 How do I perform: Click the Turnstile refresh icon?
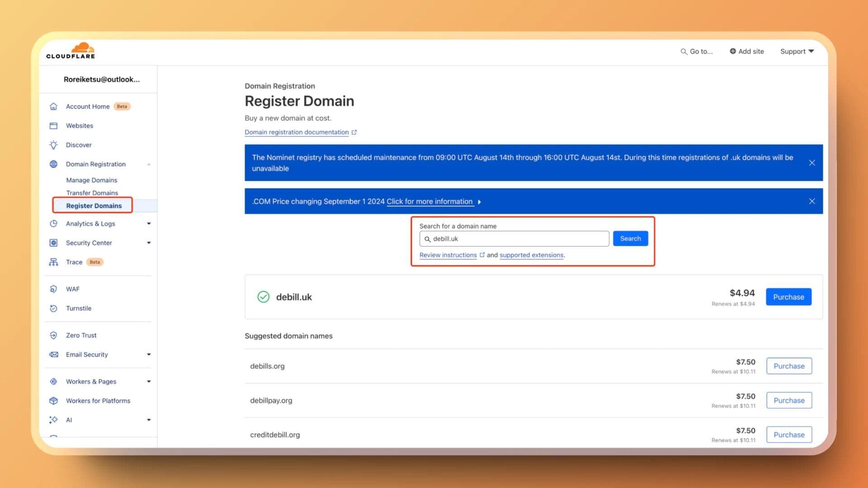53,308
